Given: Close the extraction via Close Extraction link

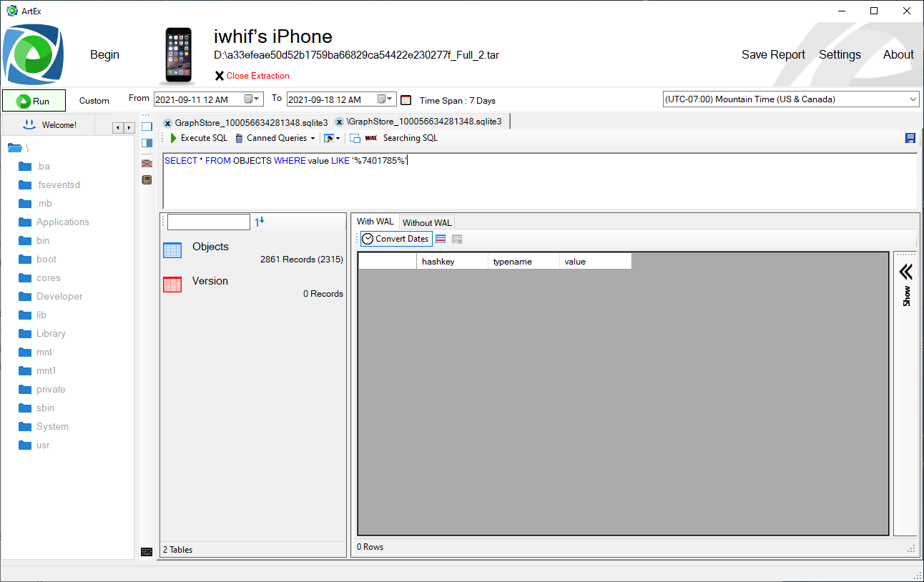Looking at the screenshot, I should point(252,76).
